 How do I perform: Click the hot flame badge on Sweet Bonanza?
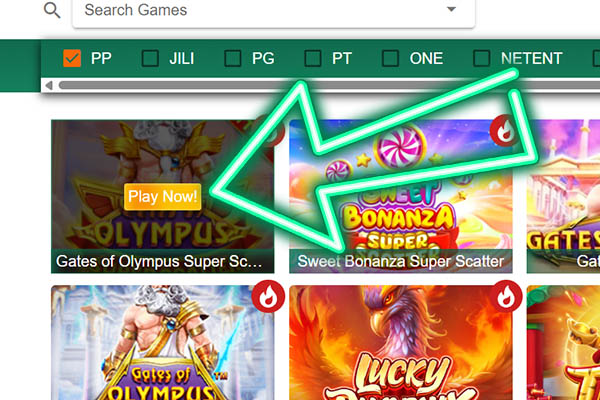tap(506, 131)
